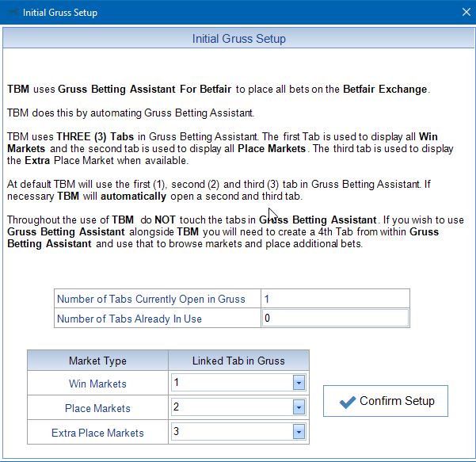Click the app icon in title bar
Screen dimensions: 476x462
tap(11, 13)
